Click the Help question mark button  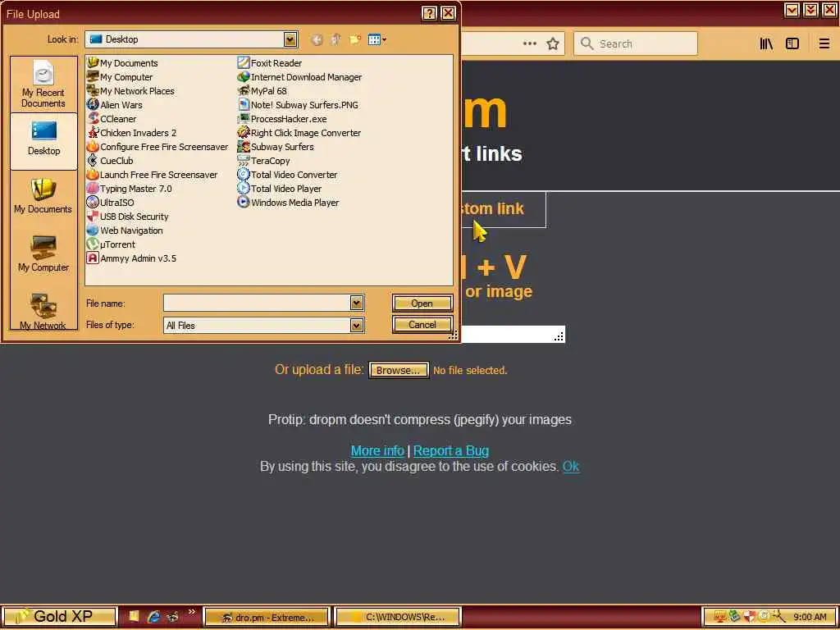tap(429, 13)
